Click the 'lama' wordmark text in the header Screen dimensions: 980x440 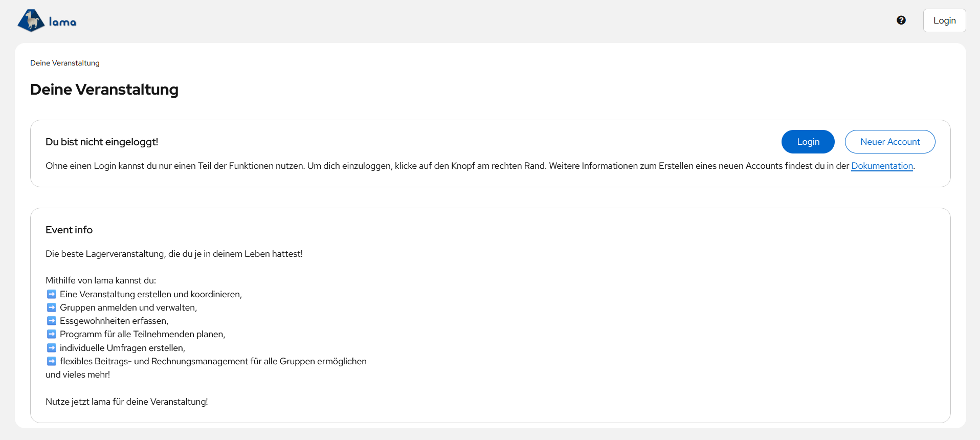(x=62, y=22)
